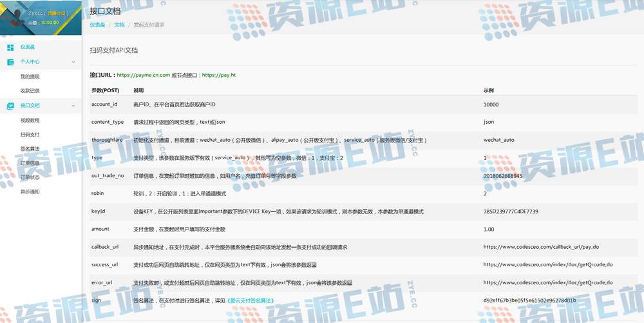Click the Zyecc username in the header
Viewport: 644px width, 323px height.
[x=35, y=13]
